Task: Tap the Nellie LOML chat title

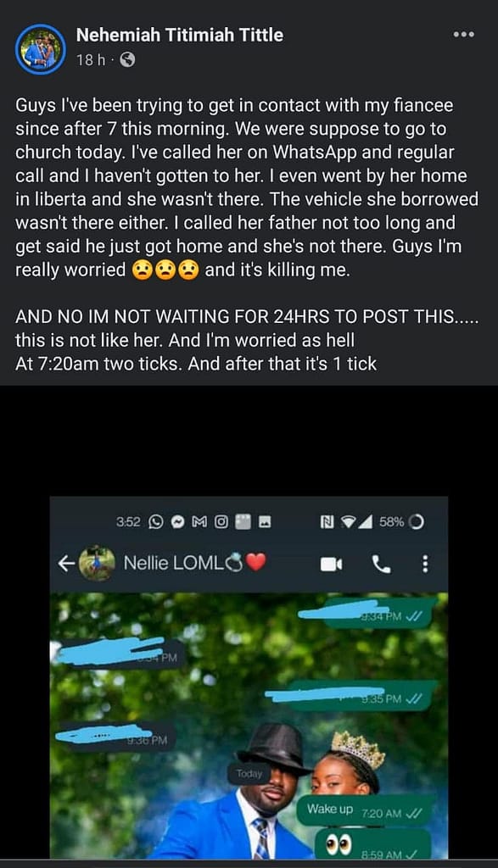Action: [194, 563]
